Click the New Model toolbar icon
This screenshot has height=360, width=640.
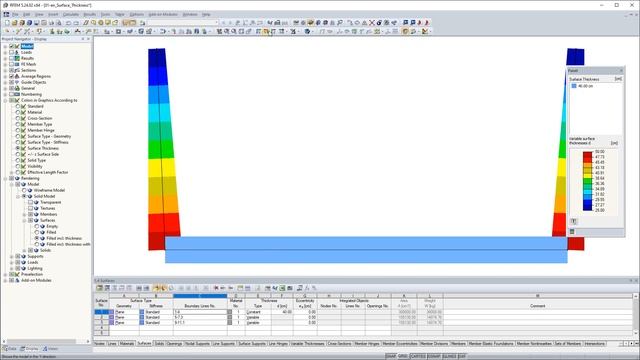(x=7, y=23)
